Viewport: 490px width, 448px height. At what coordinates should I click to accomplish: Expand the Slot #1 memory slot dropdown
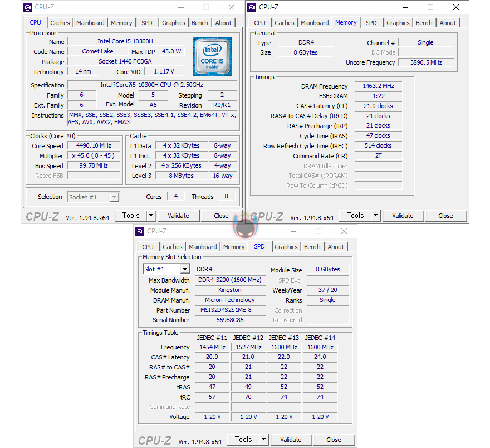(x=185, y=269)
